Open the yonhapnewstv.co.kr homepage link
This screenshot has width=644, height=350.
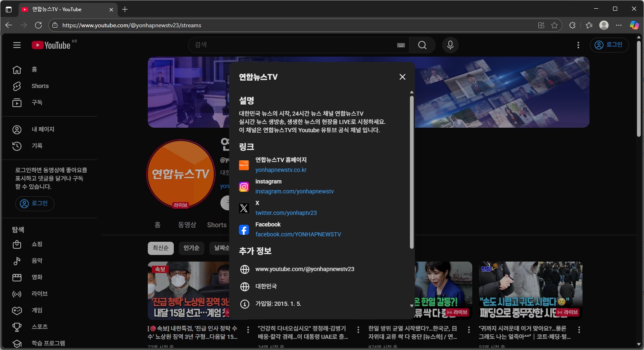point(281,169)
